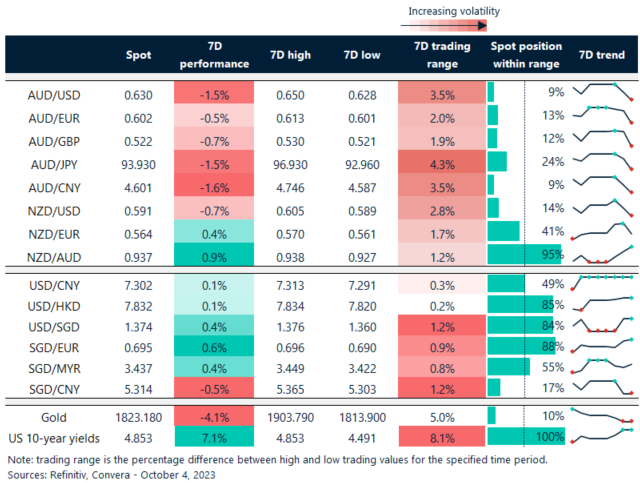Select the Spot column header
This screenshot has width=640, height=483.
coord(138,56)
